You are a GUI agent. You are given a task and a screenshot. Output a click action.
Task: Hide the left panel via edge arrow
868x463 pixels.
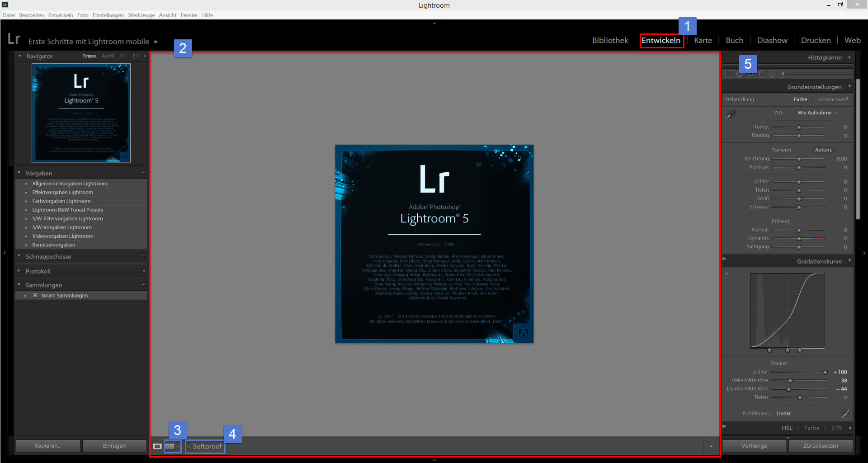[x=4, y=253]
